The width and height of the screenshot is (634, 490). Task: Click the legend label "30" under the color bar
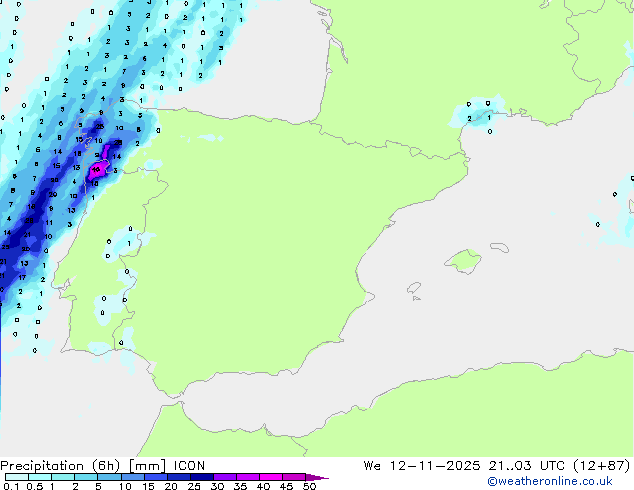217,486
